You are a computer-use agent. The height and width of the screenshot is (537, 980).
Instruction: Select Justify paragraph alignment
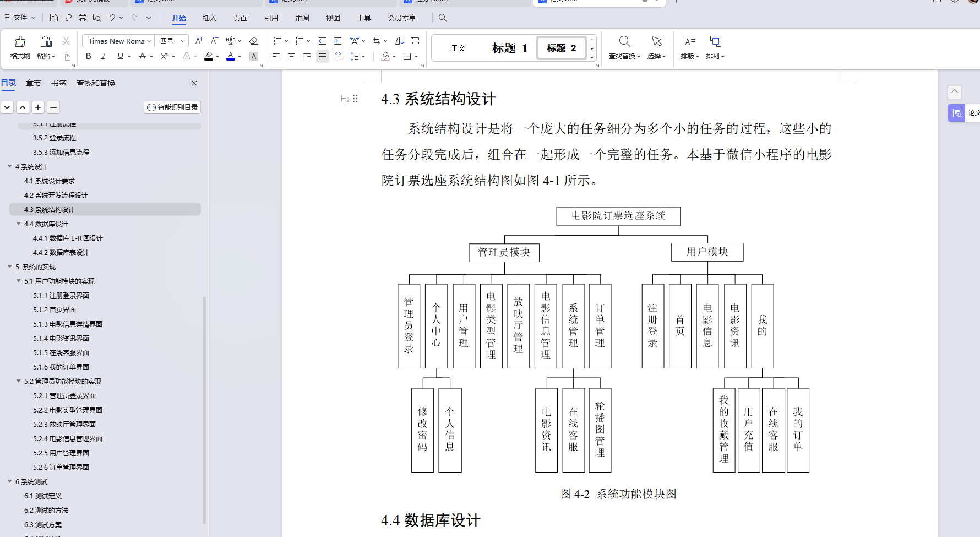click(x=322, y=56)
